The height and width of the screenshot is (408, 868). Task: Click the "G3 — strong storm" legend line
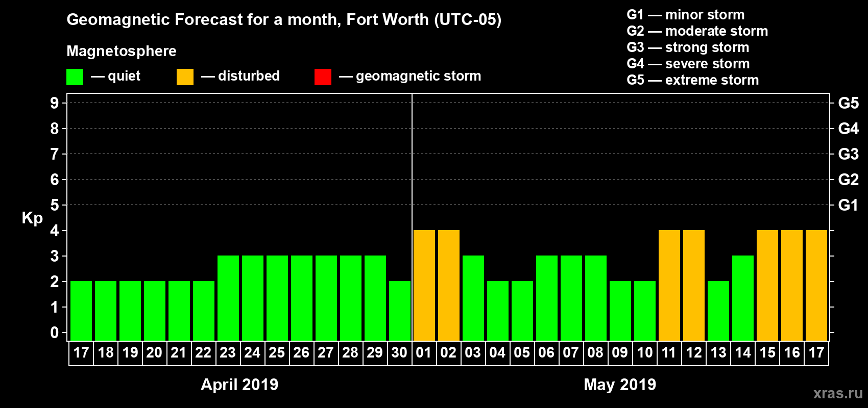coord(688,47)
